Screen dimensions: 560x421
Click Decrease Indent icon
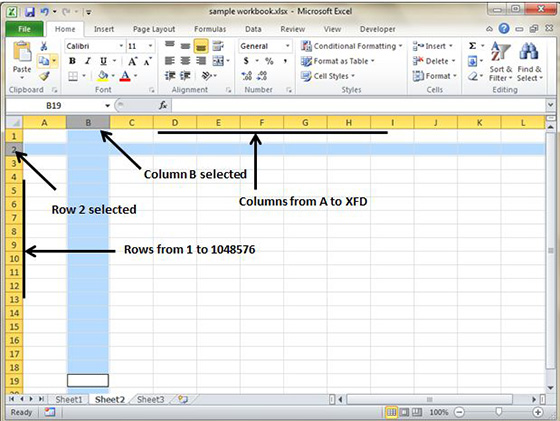pos(170,76)
